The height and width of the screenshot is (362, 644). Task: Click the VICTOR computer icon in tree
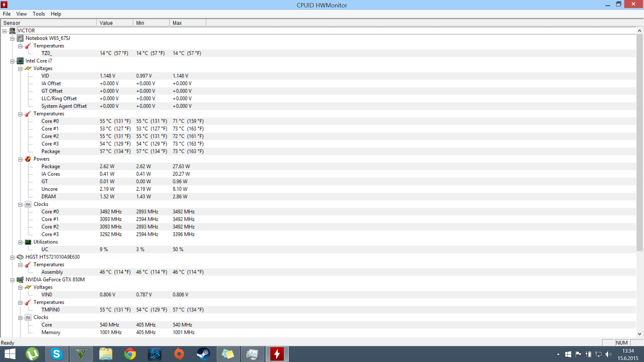(12, 31)
